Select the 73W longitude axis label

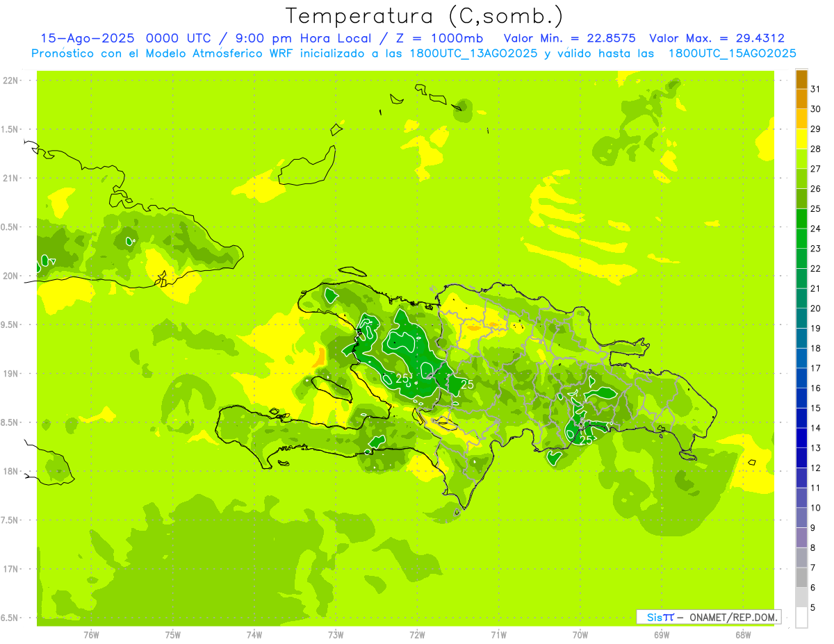pyautogui.click(x=336, y=635)
